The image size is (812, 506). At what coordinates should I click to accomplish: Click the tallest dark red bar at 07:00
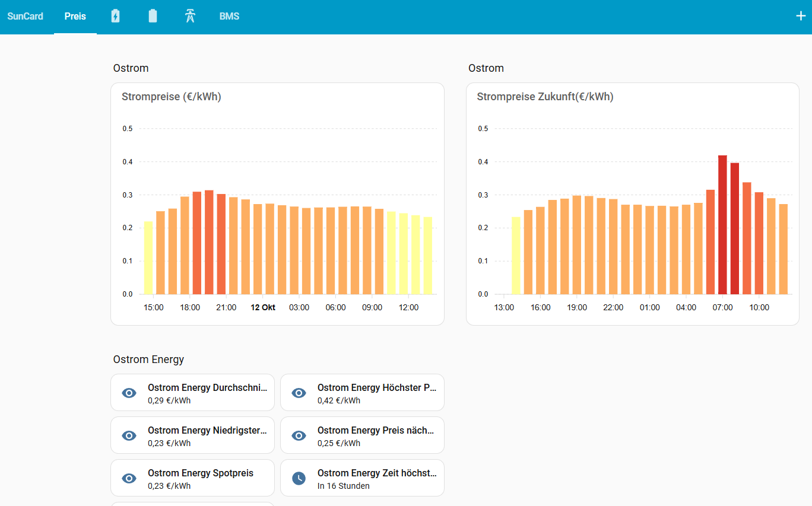[722, 225]
